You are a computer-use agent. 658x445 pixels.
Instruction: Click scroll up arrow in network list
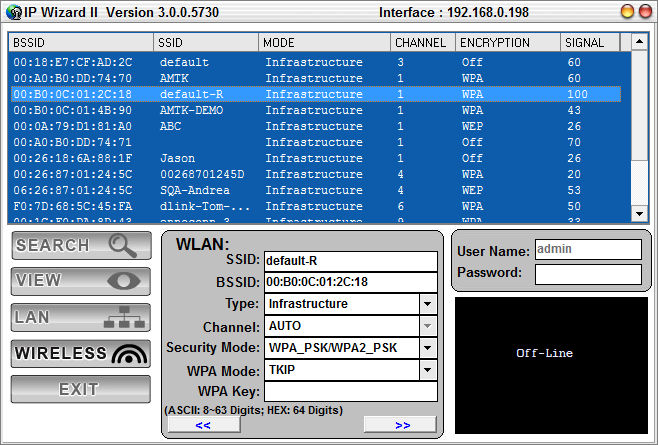[639, 42]
